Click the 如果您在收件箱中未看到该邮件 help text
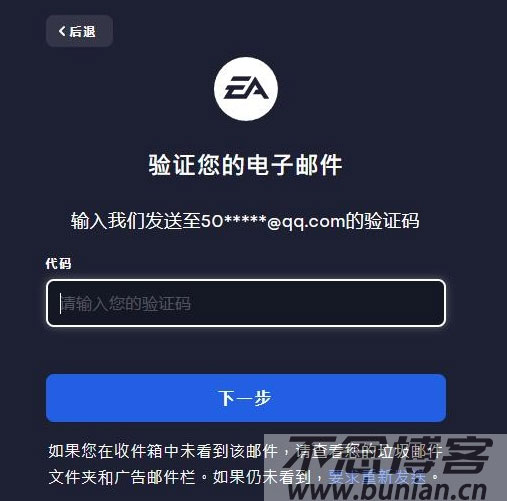 163,451
